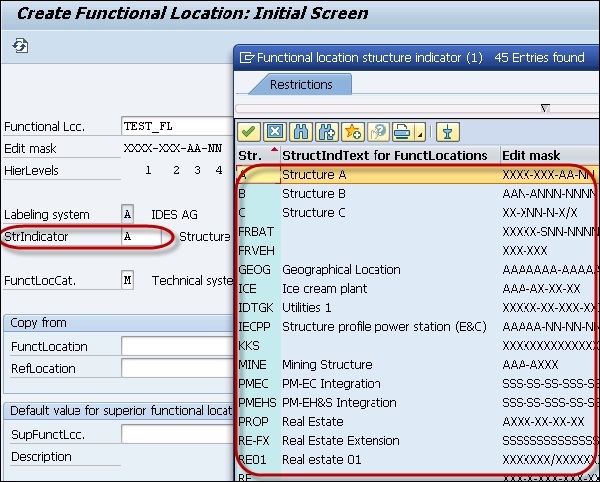Image resolution: width=600 pixels, height=482 pixels.
Task: Select the Structure B row
Action: click(x=314, y=193)
